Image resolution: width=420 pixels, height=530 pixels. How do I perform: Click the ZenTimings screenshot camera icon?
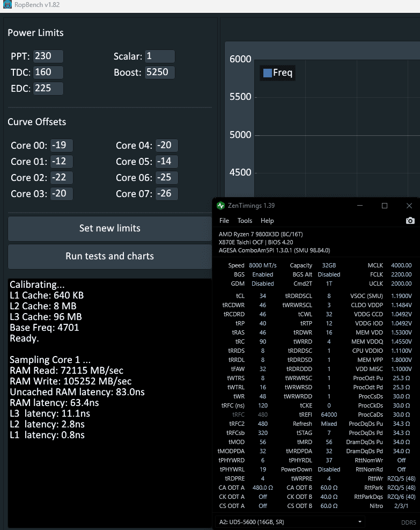[x=410, y=221]
